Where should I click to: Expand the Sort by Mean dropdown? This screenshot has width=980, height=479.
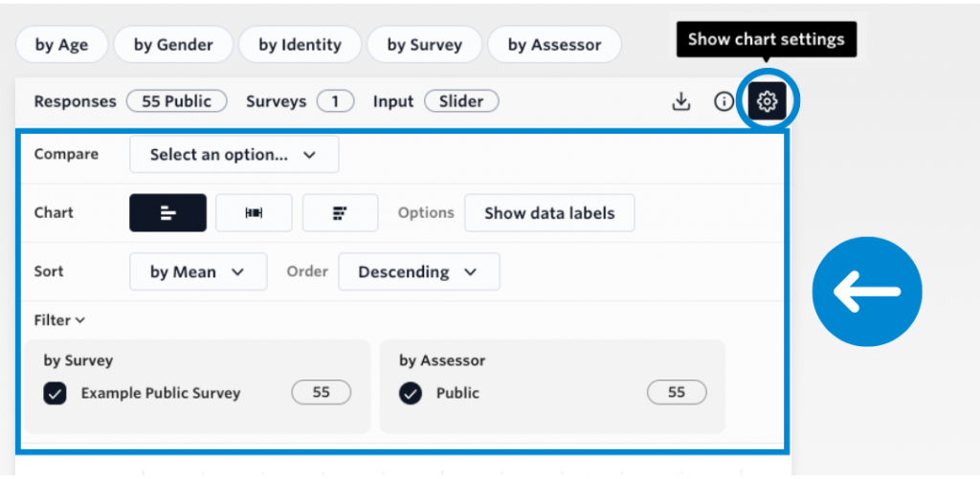[x=198, y=272]
